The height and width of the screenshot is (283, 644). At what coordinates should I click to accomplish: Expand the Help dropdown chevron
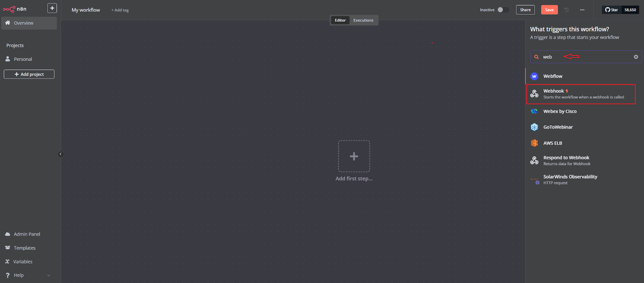point(49,275)
